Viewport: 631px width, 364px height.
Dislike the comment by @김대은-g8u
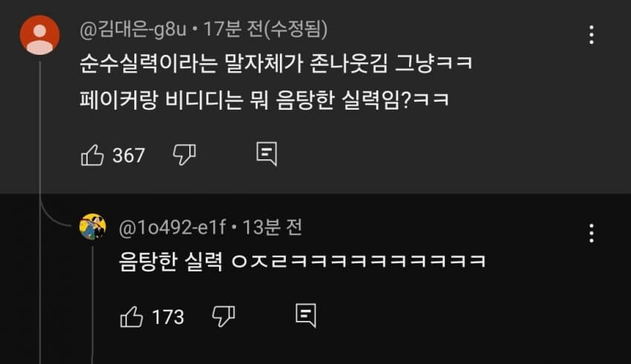pyautogui.click(x=184, y=155)
